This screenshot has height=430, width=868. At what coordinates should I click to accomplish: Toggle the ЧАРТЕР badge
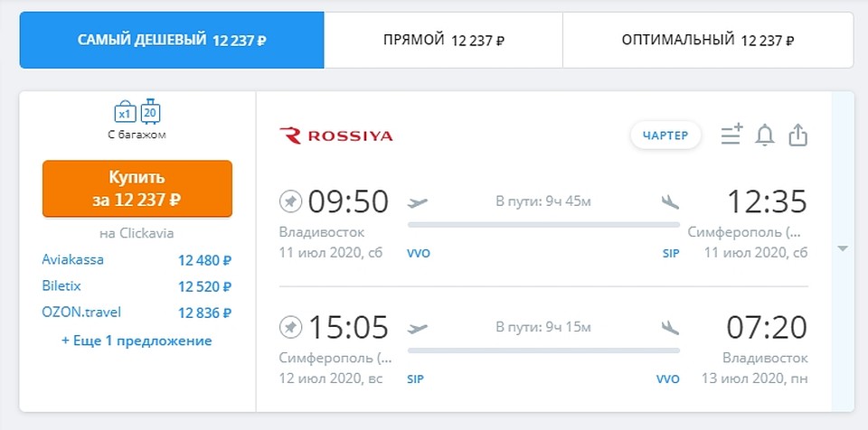click(665, 136)
